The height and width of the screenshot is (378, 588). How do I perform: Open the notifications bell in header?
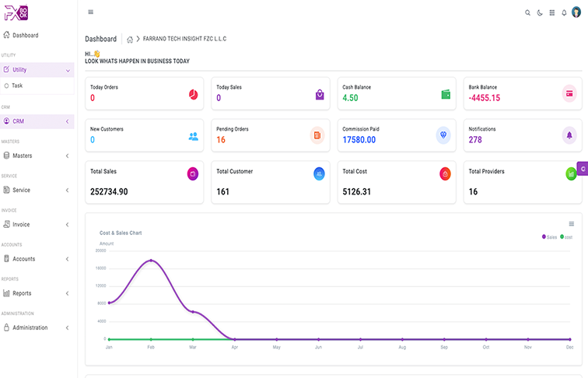[x=564, y=13]
